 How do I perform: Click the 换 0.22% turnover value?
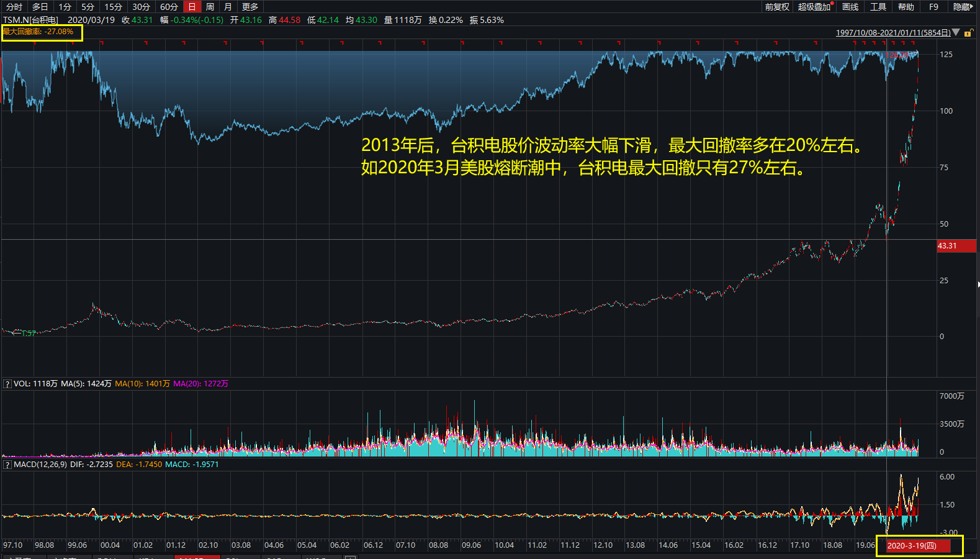[x=446, y=20]
